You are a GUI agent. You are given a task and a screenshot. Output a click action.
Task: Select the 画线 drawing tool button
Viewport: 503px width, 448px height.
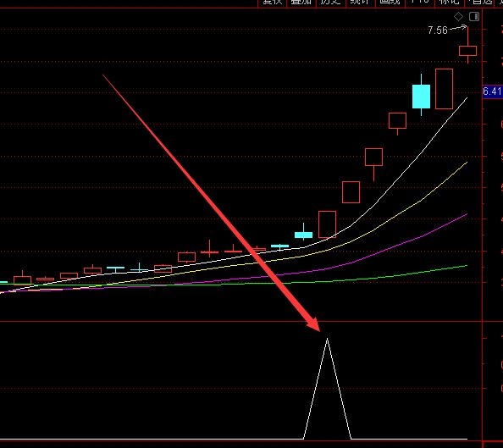coord(390,2)
